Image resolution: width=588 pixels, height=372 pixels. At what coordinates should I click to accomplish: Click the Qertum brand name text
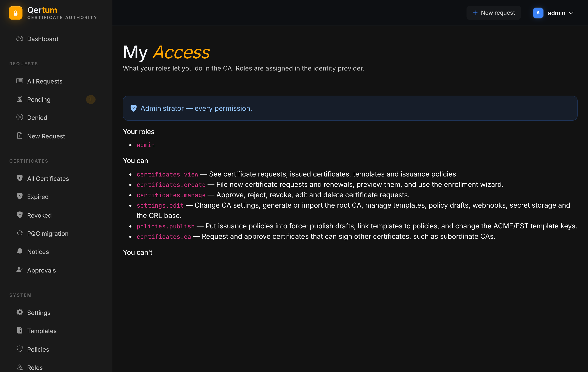tap(42, 10)
